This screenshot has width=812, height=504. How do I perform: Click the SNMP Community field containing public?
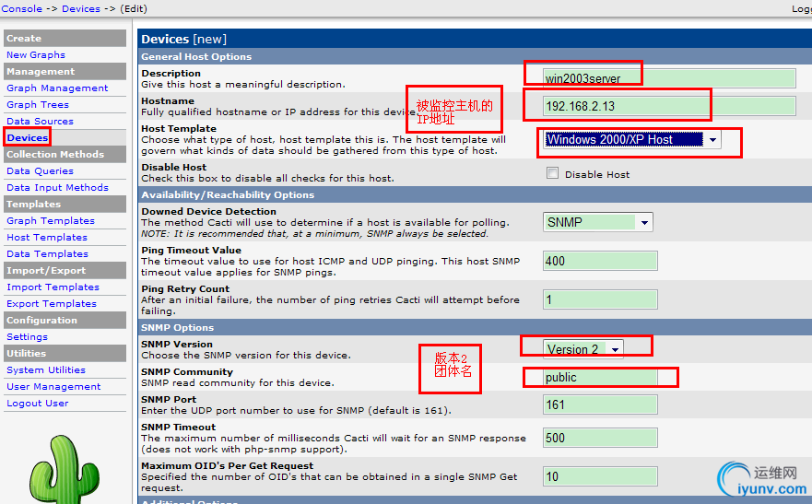(600, 377)
